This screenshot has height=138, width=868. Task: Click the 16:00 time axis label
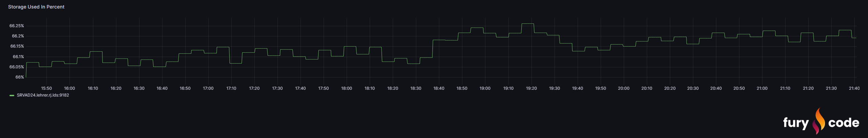(70, 88)
